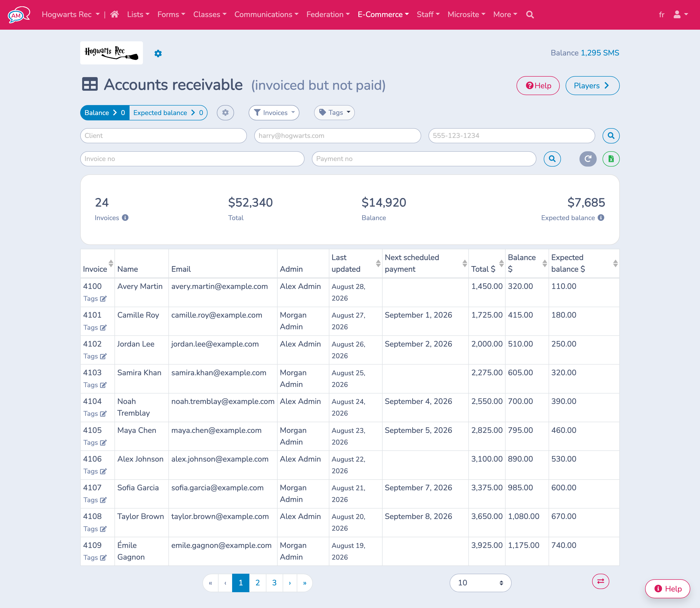Expand the More menu
The height and width of the screenshot is (608, 700).
pyautogui.click(x=505, y=15)
